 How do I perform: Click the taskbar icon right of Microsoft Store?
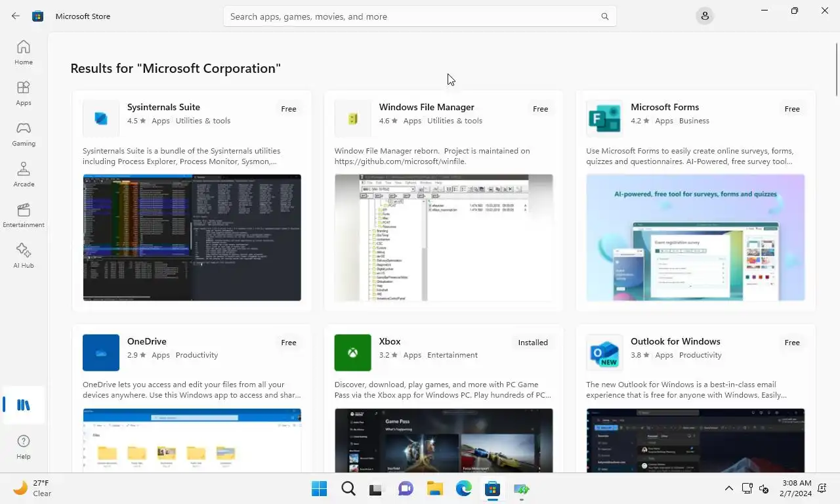click(522, 489)
